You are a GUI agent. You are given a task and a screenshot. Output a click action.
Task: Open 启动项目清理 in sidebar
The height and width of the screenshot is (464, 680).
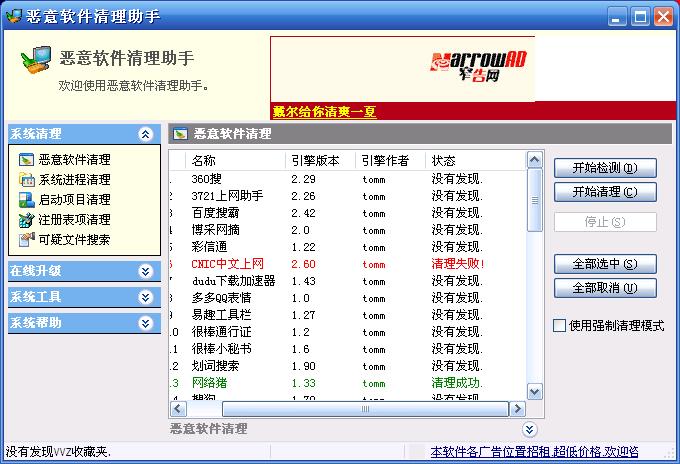(74, 199)
